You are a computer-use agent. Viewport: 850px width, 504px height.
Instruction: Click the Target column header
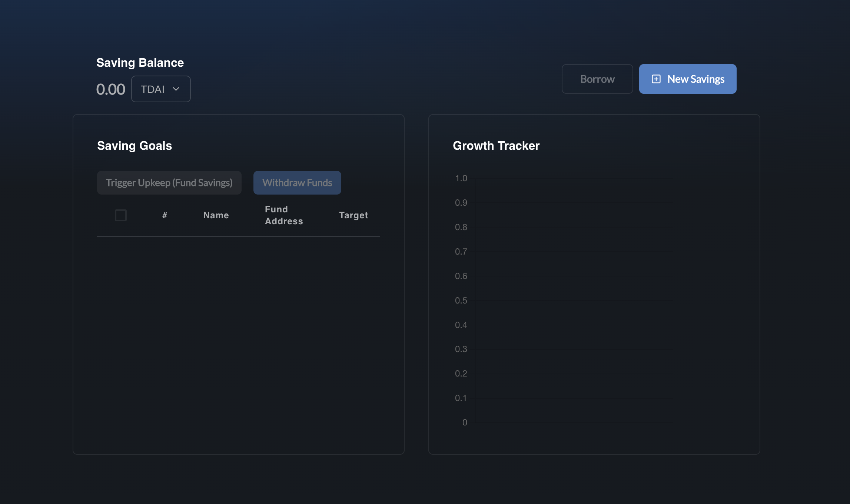click(353, 215)
